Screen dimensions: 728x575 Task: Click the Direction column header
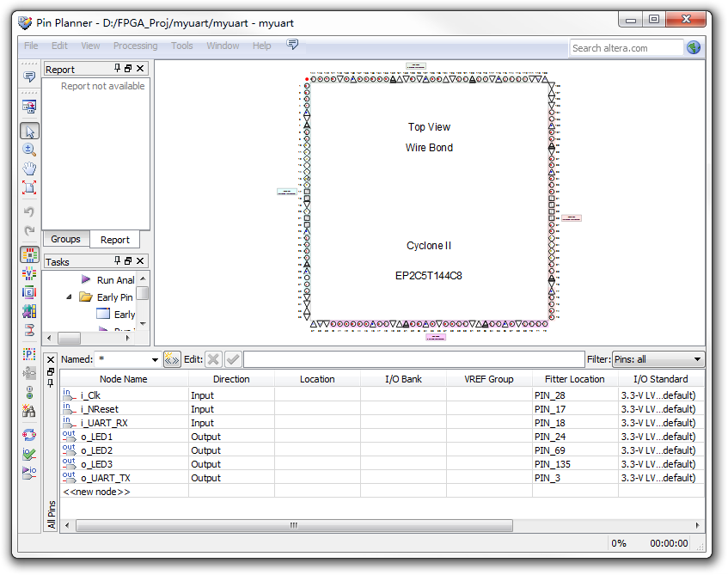pyautogui.click(x=231, y=379)
